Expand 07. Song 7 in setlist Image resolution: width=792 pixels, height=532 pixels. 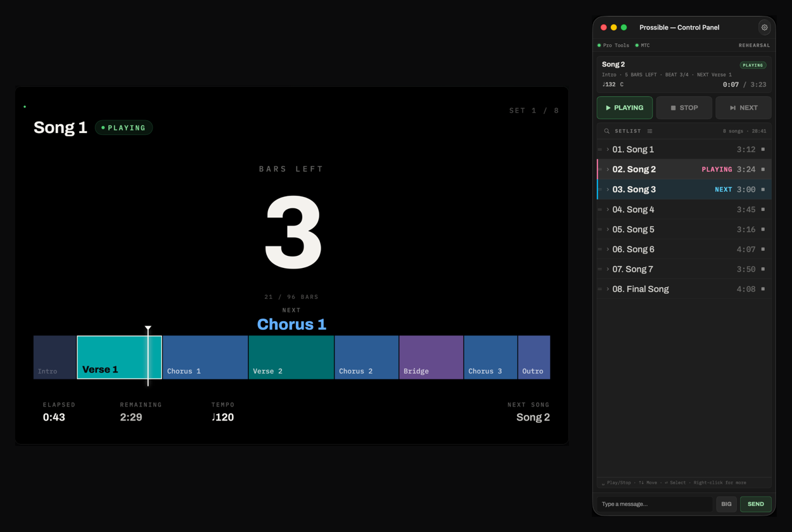click(x=608, y=269)
